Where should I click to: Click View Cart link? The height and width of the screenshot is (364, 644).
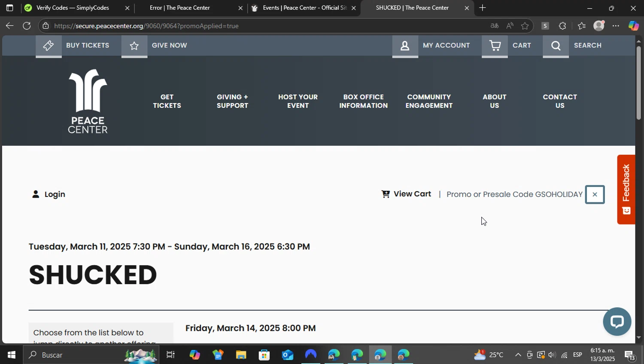click(406, 194)
